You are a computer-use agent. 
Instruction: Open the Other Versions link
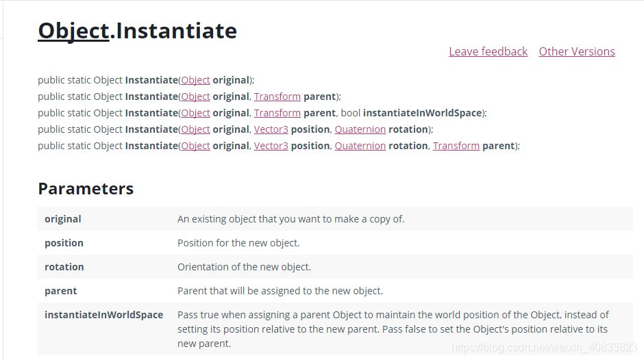577,51
